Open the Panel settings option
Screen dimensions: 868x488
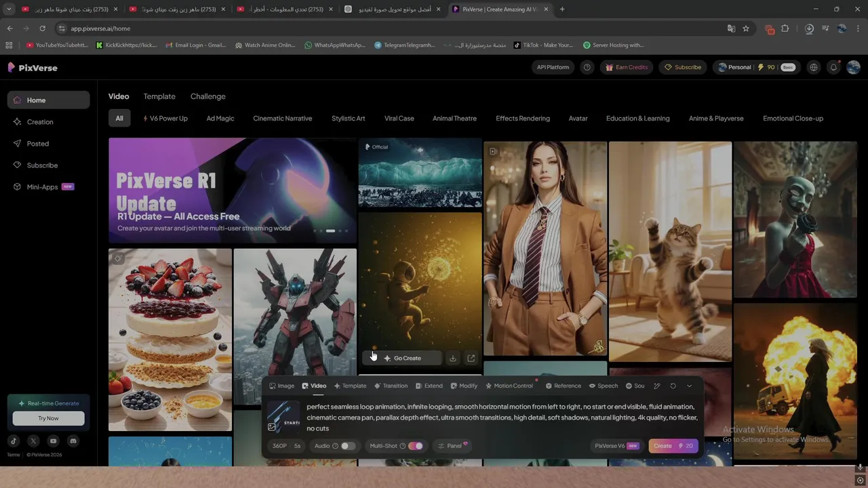coord(453,446)
